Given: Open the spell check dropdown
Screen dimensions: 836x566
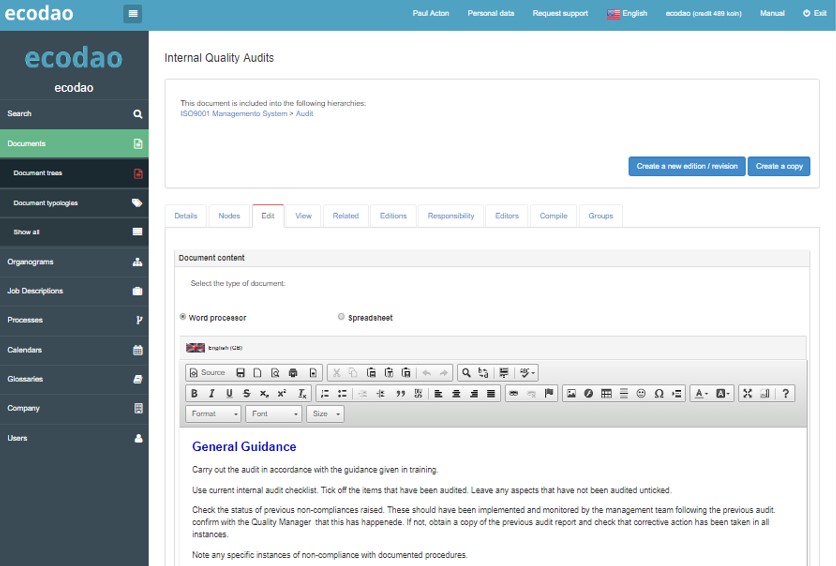Looking at the screenshot, I should (x=527, y=373).
